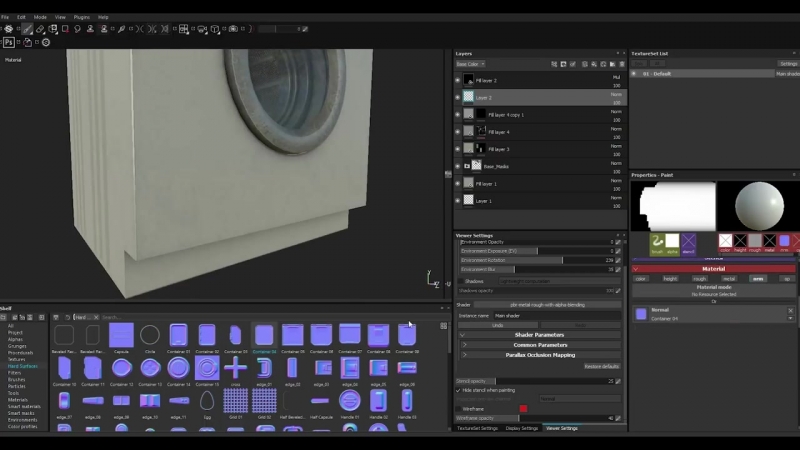Click TextureSet List Settings button
The image size is (800, 450).
(788, 64)
